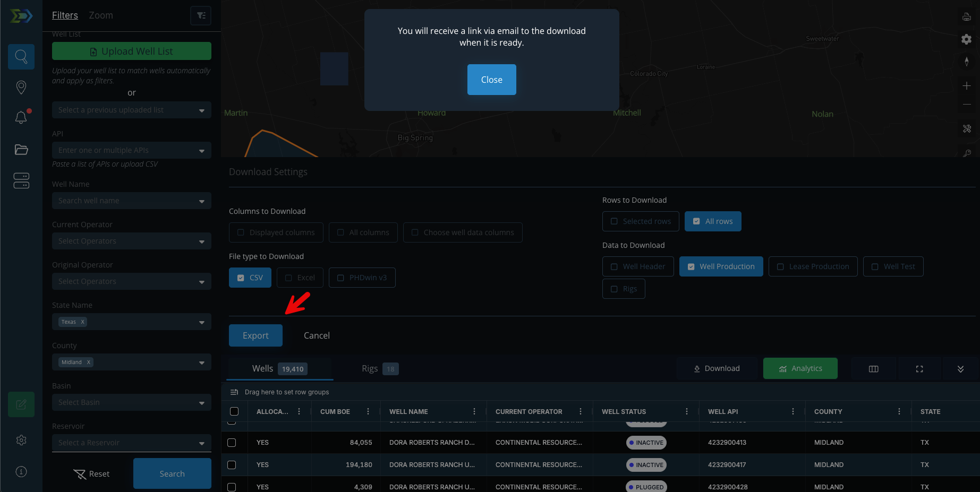Tick the All columns option
The image size is (980, 492).
tap(363, 232)
